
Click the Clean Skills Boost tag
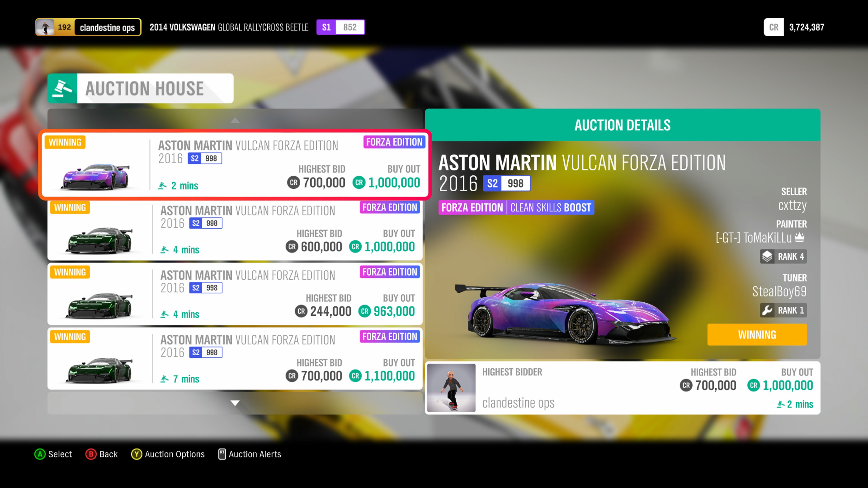pos(551,207)
